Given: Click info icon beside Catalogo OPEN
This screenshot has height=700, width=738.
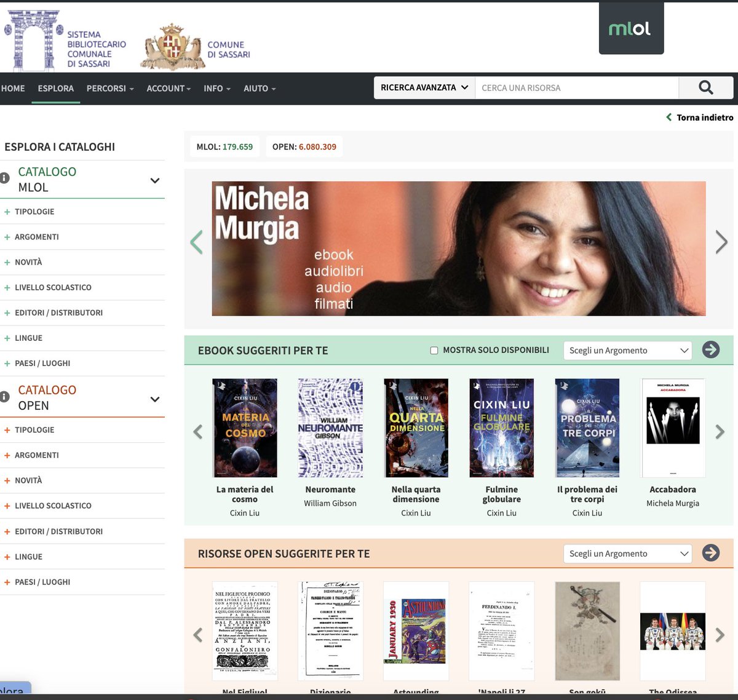Looking at the screenshot, I should (x=4, y=397).
